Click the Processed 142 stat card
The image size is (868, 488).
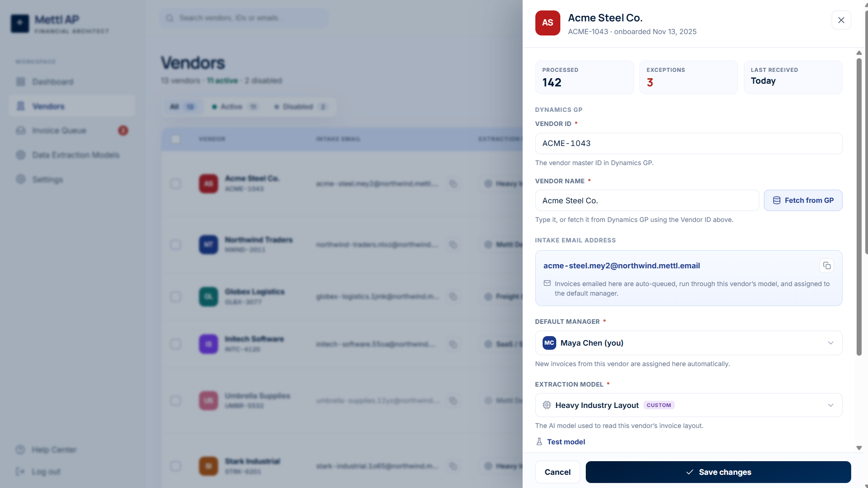pyautogui.click(x=584, y=77)
